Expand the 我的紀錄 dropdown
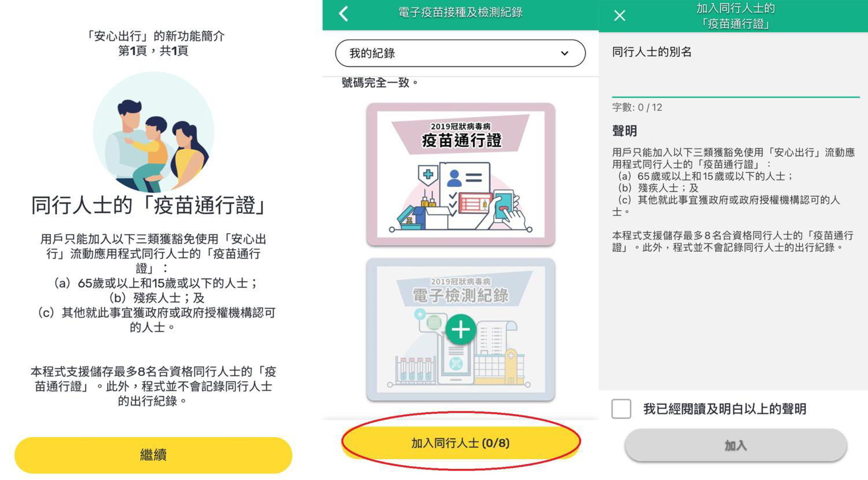 461,53
